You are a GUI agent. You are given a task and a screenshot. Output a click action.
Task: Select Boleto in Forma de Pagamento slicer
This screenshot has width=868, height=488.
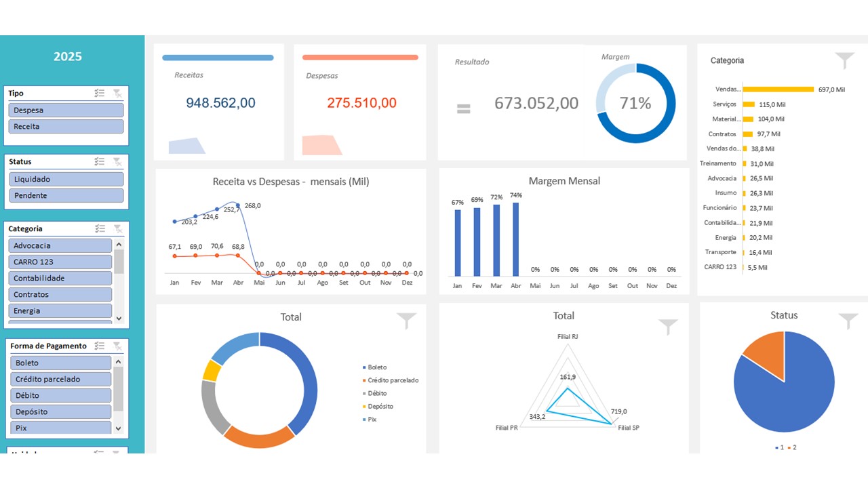60,363
